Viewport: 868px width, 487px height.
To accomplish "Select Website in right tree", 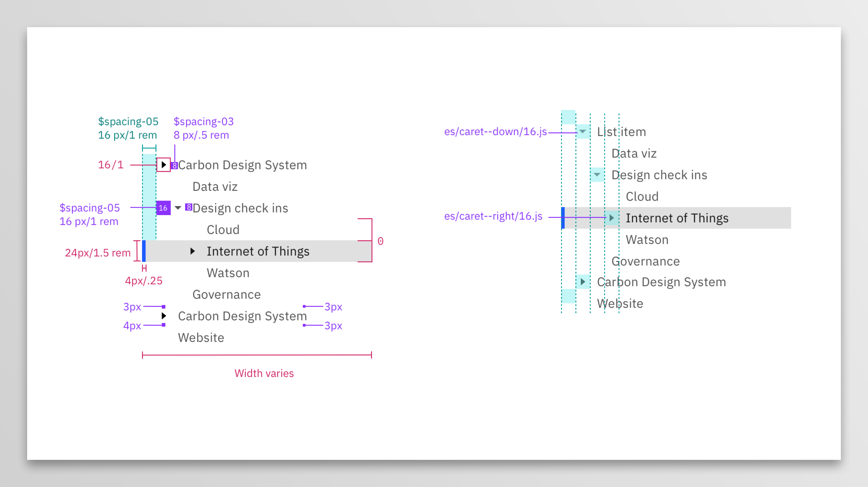I will [x=620, y=304].
